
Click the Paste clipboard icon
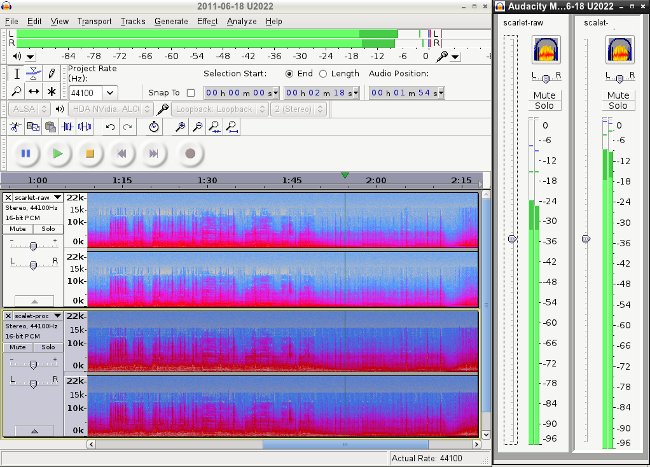pyautogui.click(x=50, y=127)
